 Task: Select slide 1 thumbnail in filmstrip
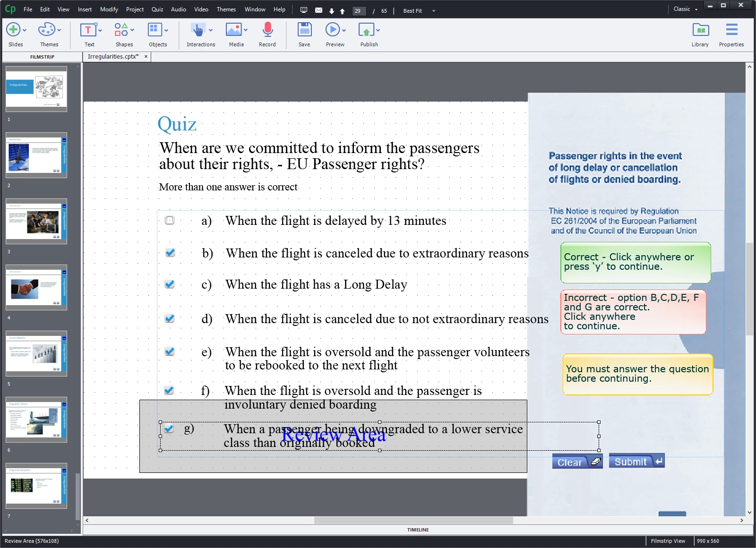point(36,89)
